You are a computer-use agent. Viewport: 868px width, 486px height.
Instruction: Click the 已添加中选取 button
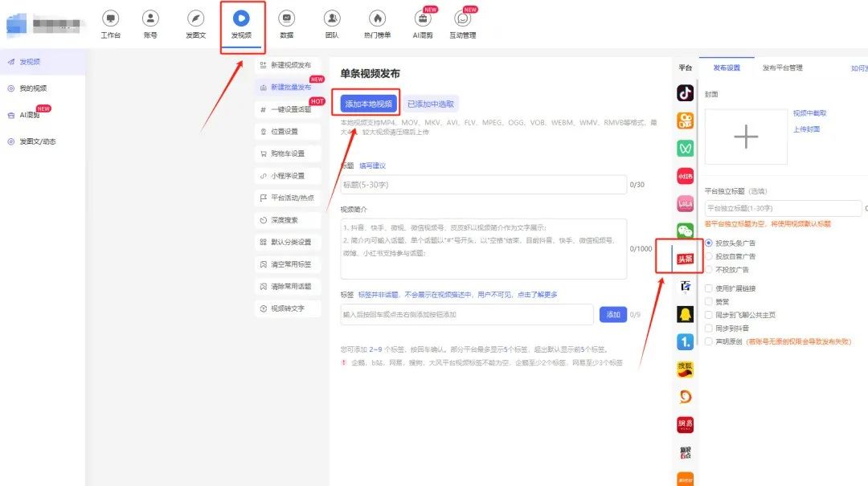[431, 104]
